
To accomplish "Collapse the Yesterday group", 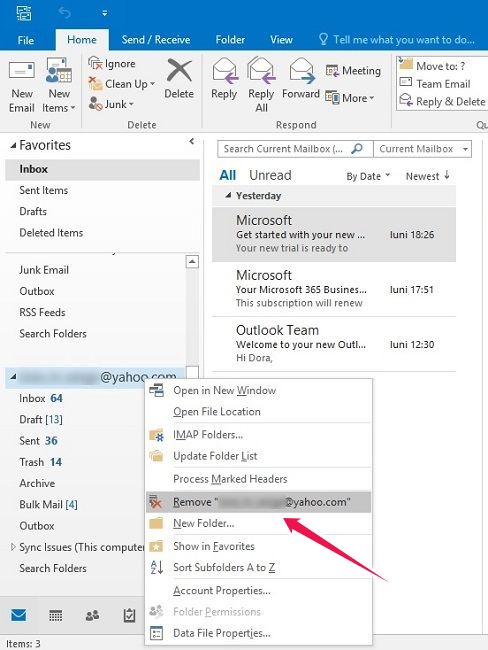I will (228, 195).
